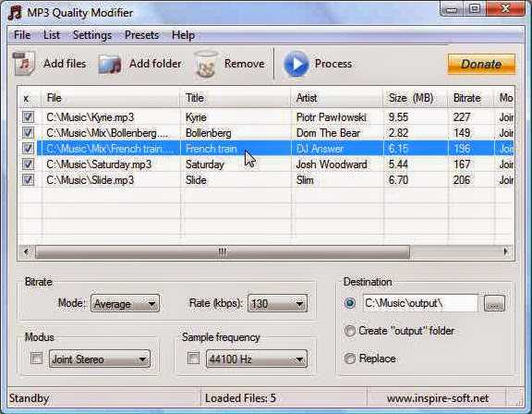Viewport: 532px width, 414px height.
Task: Click the horizontal scrollbar thumb in file list
Action: point(223,251)
